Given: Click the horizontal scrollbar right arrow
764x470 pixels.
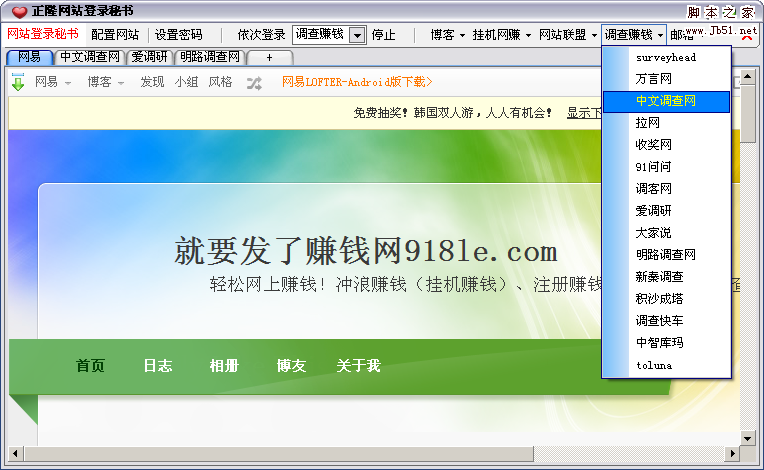Looking at the screenshot, I should tap(732, 454).
